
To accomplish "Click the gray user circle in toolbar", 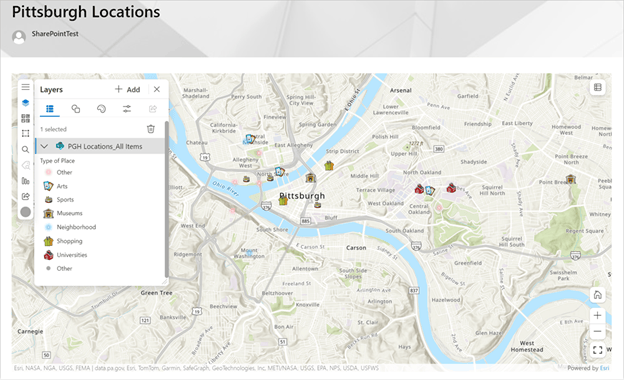I will click(25, 212).
